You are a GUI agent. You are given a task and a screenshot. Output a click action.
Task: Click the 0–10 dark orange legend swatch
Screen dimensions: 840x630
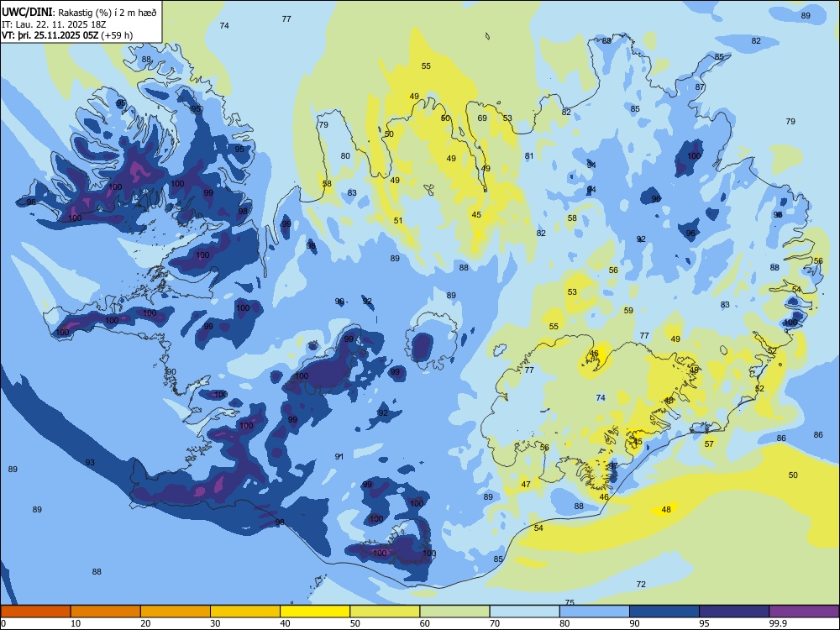coord(35,612)
